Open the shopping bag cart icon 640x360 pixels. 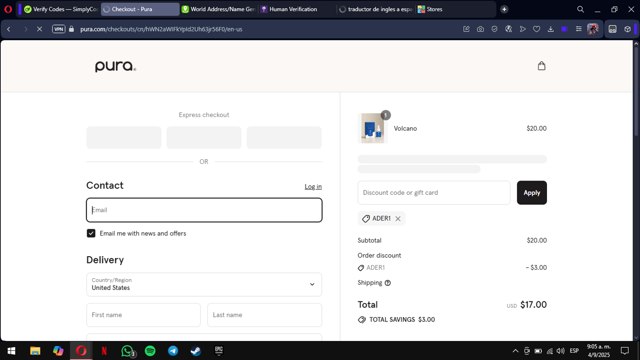[541, 66]
